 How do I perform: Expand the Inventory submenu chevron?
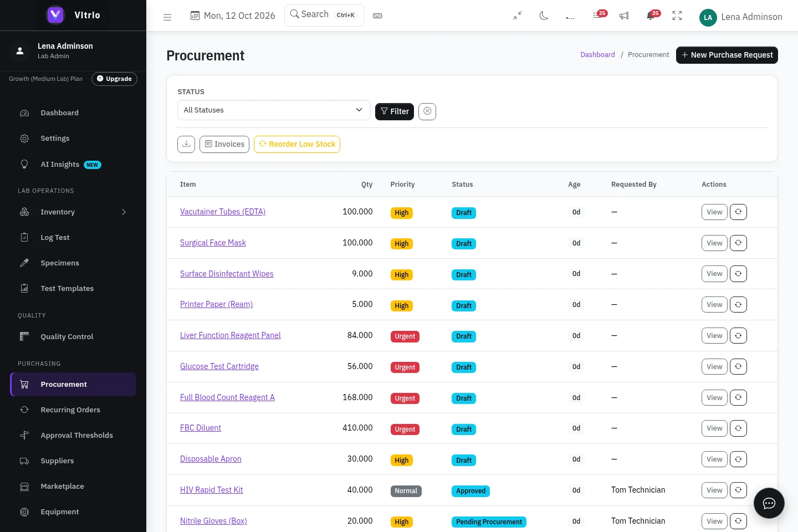(124, 212)
